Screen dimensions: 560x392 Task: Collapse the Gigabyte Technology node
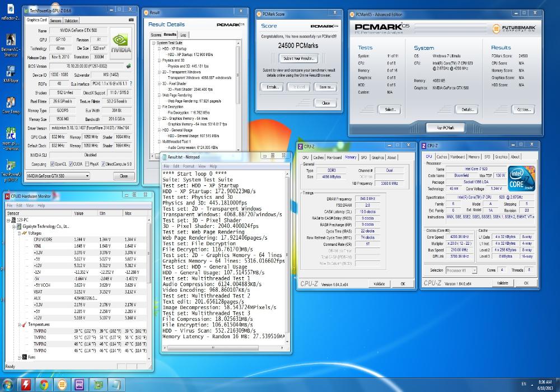pos(14,226)
